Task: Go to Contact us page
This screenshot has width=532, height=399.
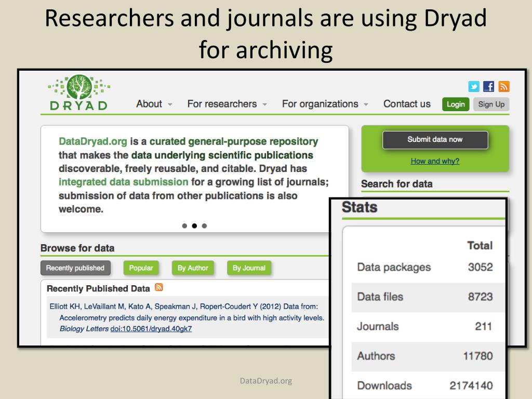Action: tap(407, 104)
